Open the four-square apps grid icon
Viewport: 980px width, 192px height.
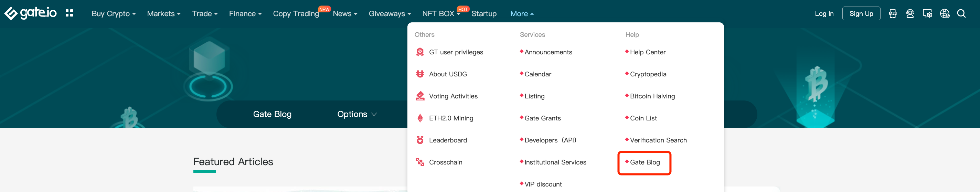pyautogui.click(x=69, y=13)
